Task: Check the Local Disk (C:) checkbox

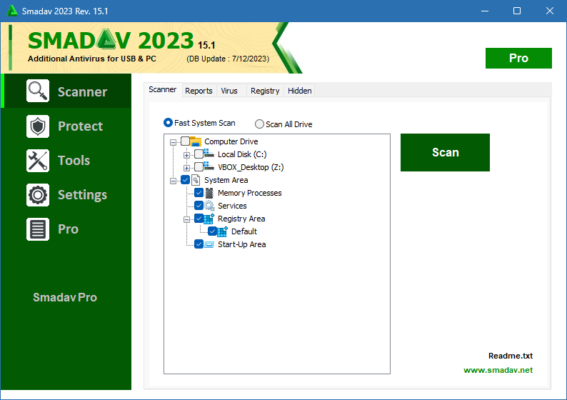Action: coord(199,154)
